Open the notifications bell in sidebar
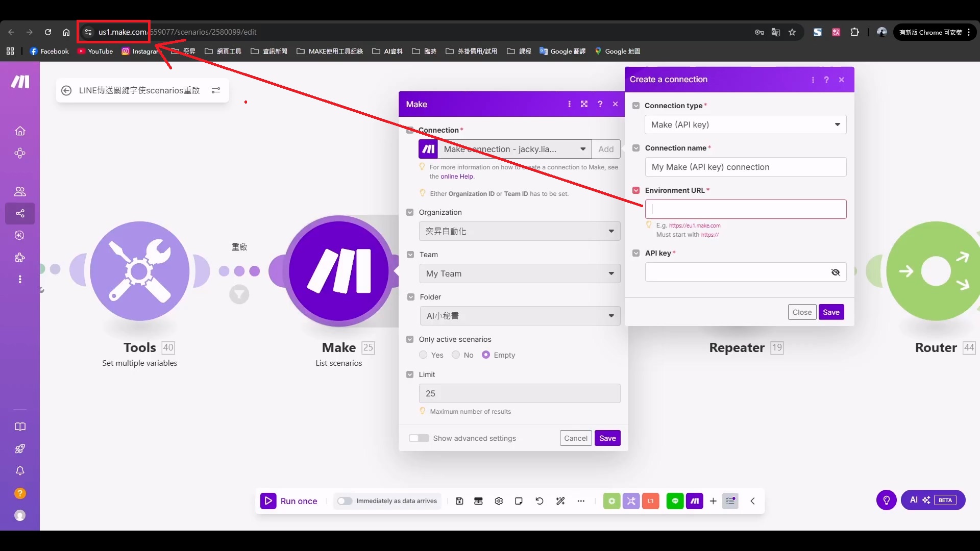The height and width of the screenshot is (551, 980). pyautogui.click(x=20, y=470)
